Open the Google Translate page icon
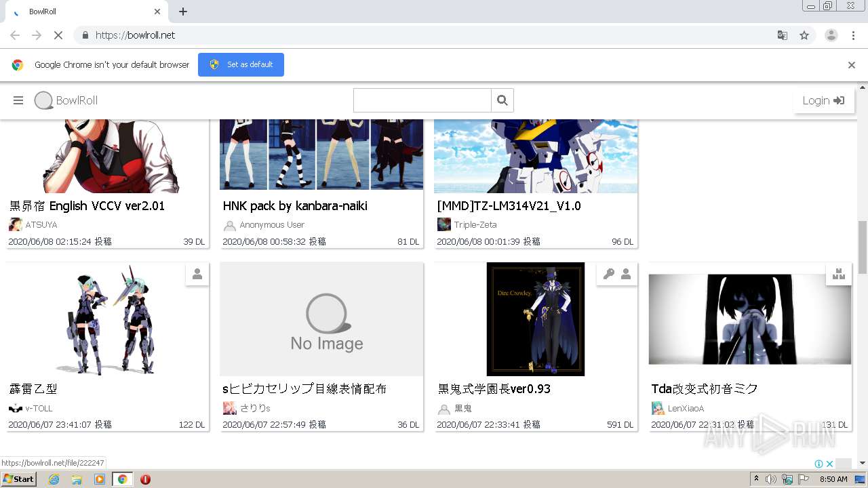The height and width of the screenshot is (488, 868). pyautogui.click(x=782, y=35)
